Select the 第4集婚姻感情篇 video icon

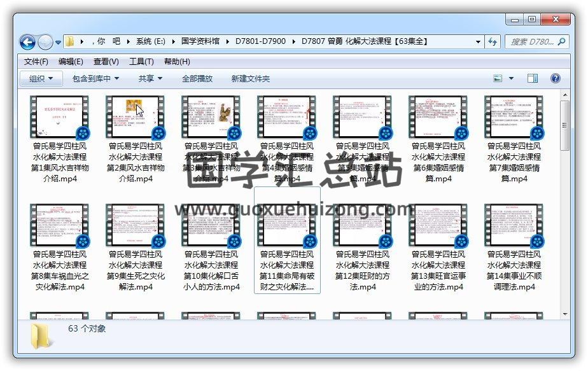pyautogui.click(x=287, y=118)
